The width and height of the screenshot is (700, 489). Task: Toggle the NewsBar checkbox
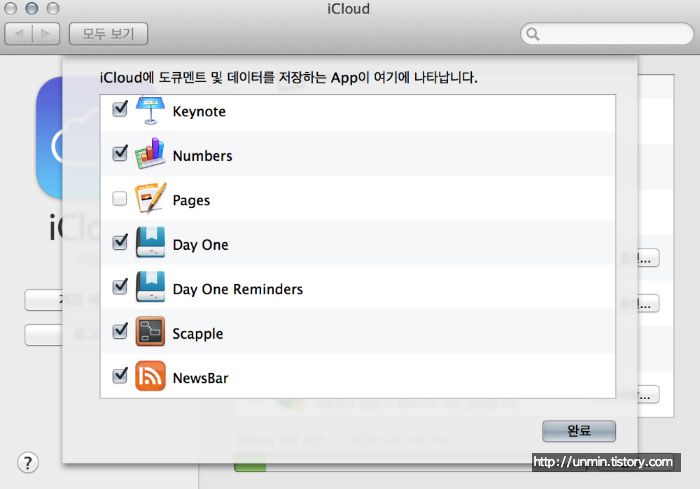click(120, 375)
